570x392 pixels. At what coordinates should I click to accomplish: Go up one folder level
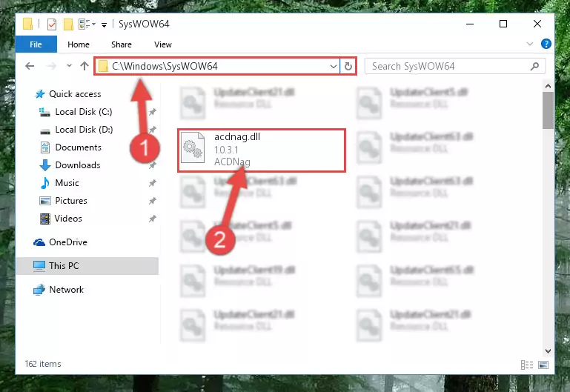click(84, 66)
